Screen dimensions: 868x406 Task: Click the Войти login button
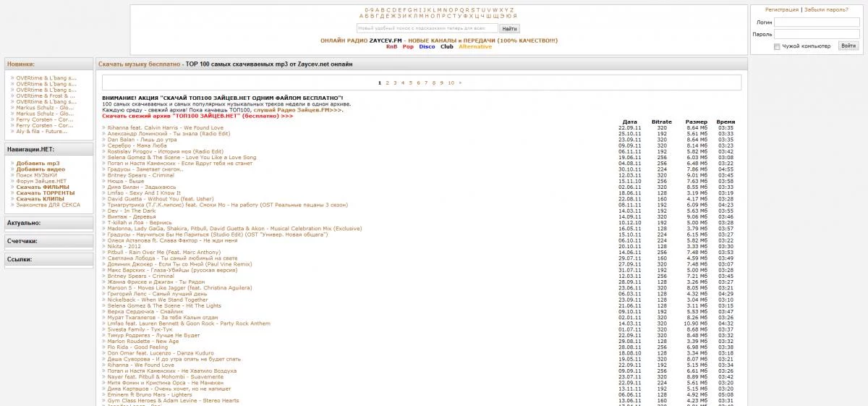[x=849, y=46]
